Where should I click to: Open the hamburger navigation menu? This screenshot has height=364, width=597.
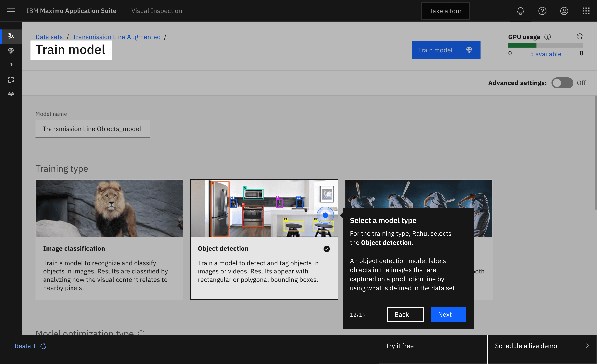click(11, 11)
